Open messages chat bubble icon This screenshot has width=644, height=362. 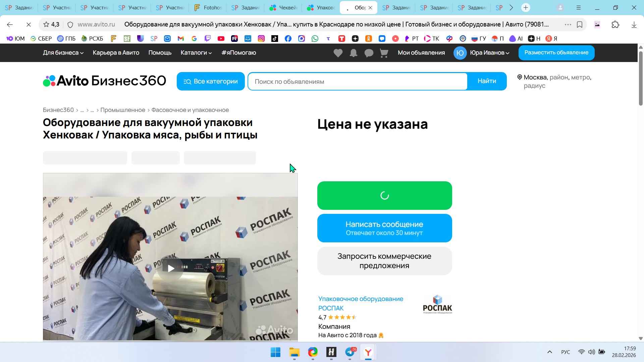369,53
